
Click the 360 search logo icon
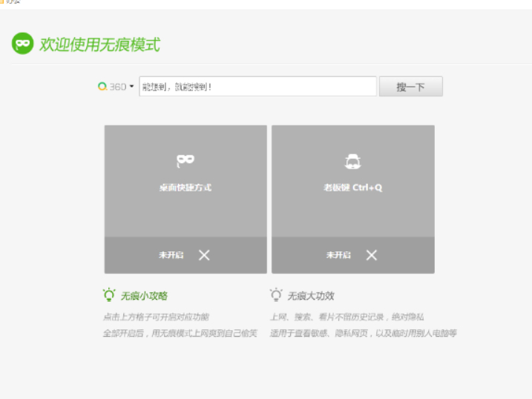(102, 87)
